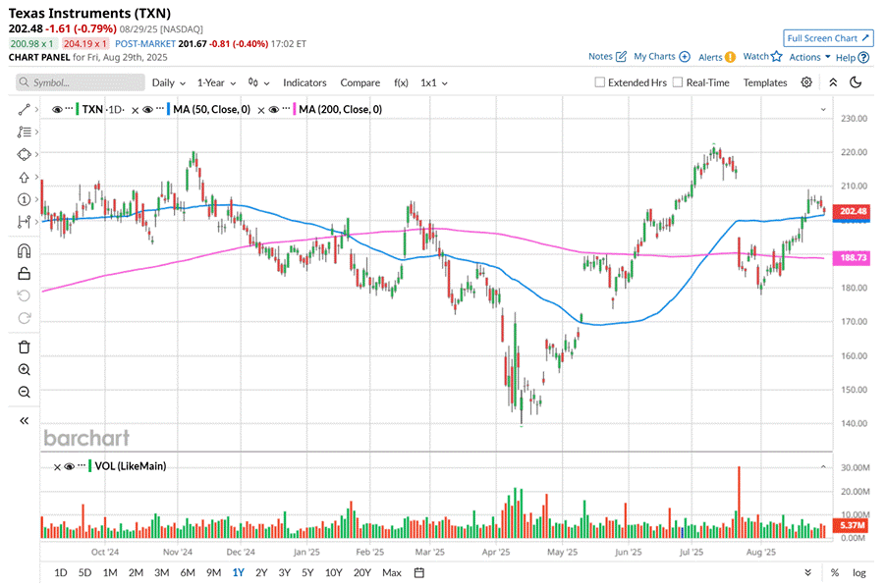Open the Daily frequency dropdown
This screenshot has width=886, height=588.
click(x=168, y=82)
